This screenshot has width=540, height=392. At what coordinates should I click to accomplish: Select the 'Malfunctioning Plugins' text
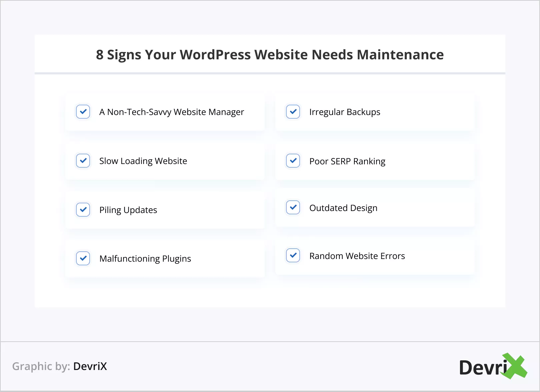[145, 259]
